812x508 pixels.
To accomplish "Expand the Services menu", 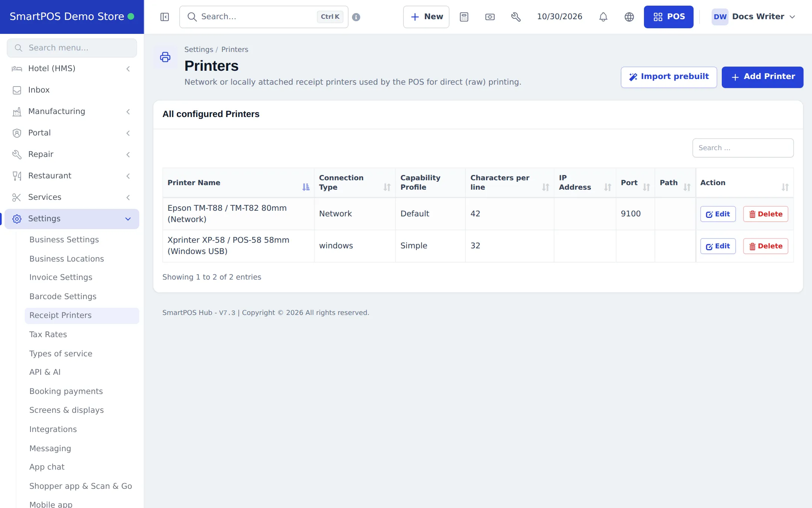I will click(x=71, y=197).
